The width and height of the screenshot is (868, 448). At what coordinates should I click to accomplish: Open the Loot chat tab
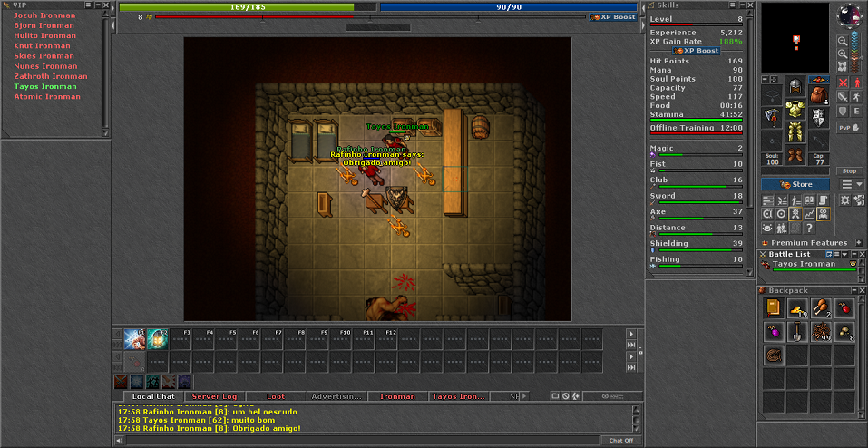click(x=275, y=396)
